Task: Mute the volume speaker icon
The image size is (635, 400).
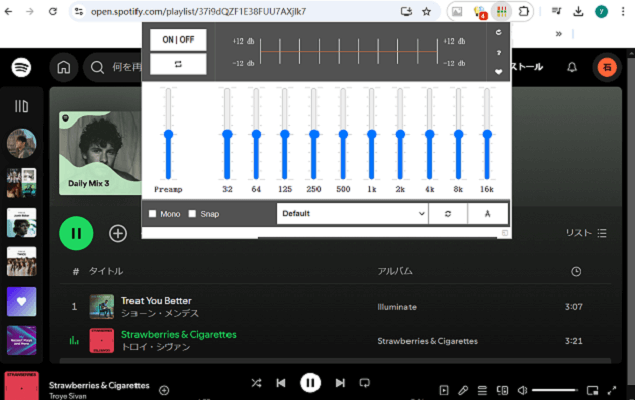Action: [522, 390]
